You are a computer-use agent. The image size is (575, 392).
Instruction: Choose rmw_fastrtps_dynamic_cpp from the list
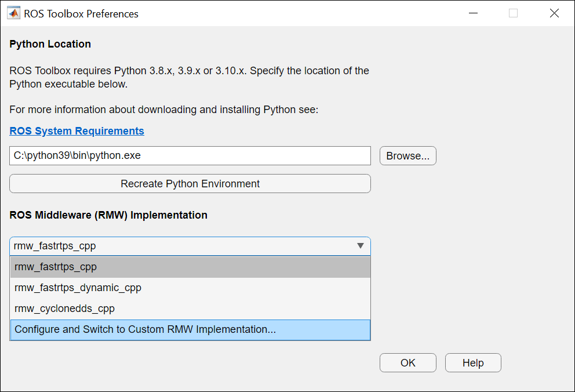pos(190,288)
